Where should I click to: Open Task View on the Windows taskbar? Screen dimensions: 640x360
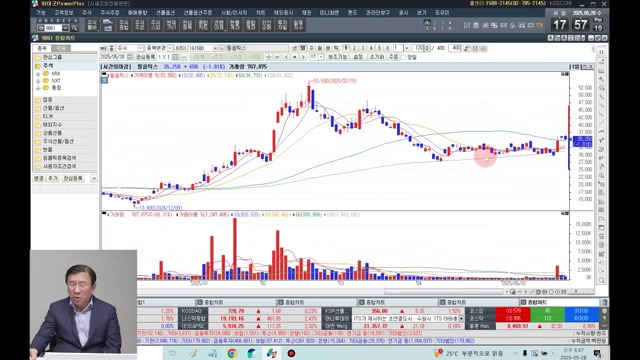coord(173,353)
